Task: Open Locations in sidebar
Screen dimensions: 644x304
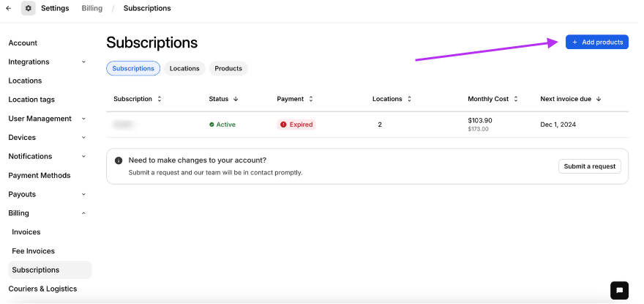Action: click(x=25, y=81)
